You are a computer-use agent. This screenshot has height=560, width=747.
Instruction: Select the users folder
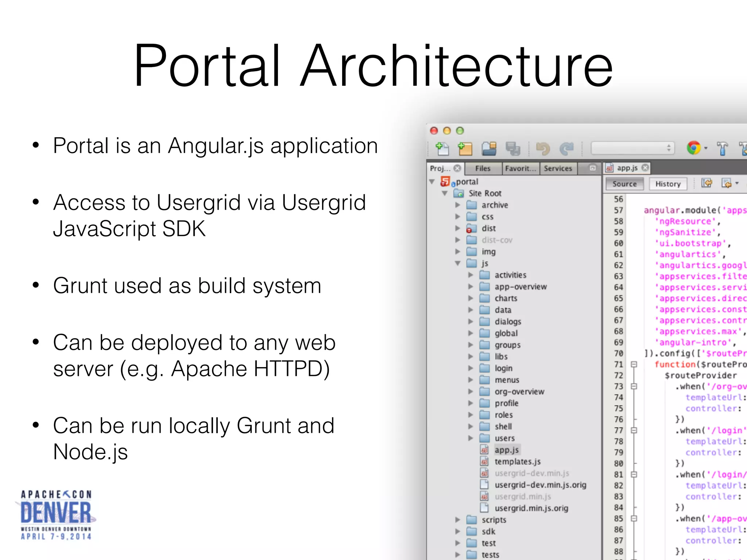coord(504,438)
